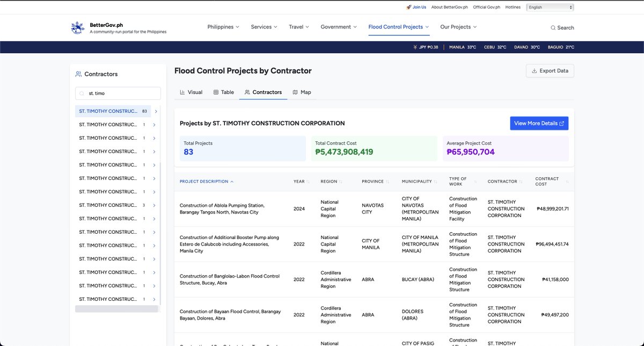Click the BAGUIO 21°C weather entry
The width and height of the screenshot is (644, 346).
pos(561,47)
